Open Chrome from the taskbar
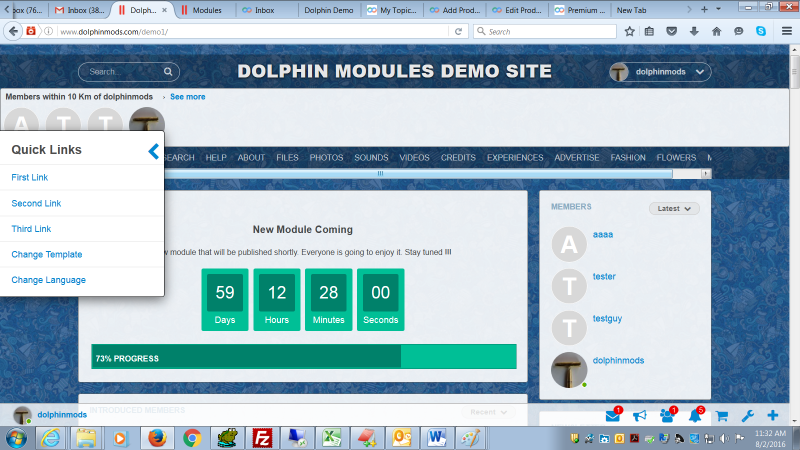800x450 pixels. tap(192, 438)
